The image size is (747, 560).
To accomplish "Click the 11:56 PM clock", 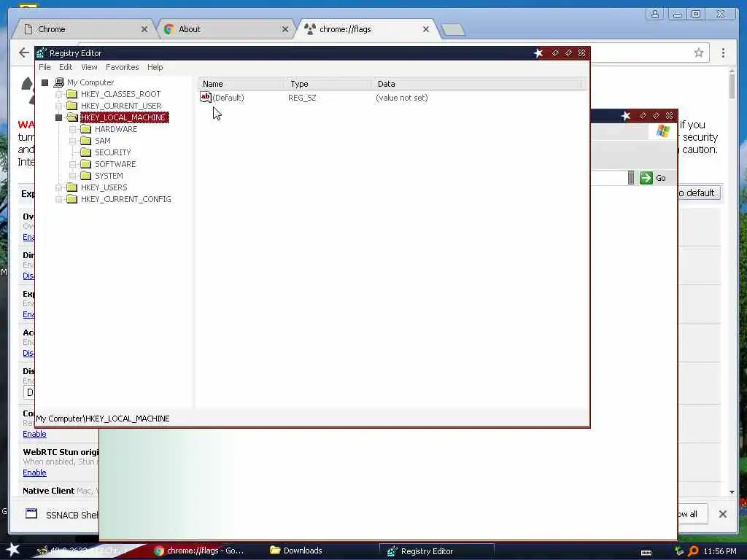I will [720, 551].
